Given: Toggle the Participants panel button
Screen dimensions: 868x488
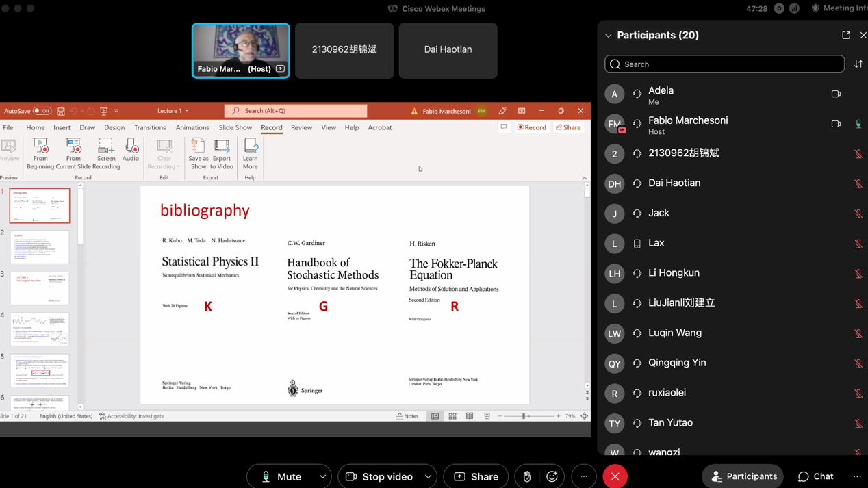Looking at the screenshot, I should point(743,476).
